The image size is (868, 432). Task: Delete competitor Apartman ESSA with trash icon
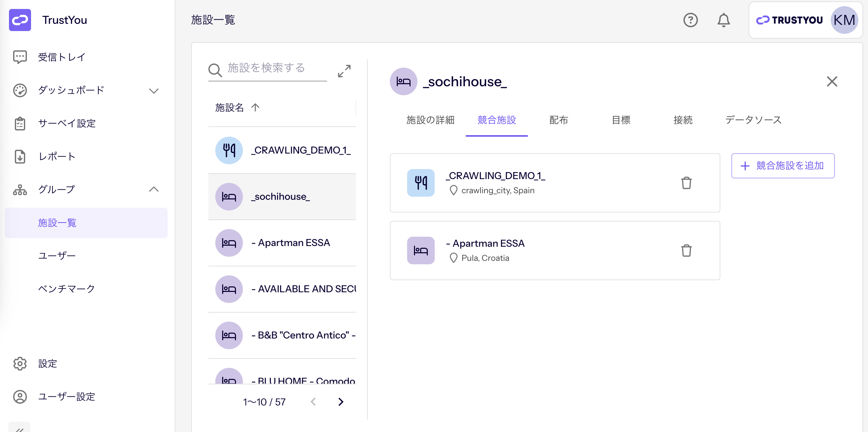[687, 251]
